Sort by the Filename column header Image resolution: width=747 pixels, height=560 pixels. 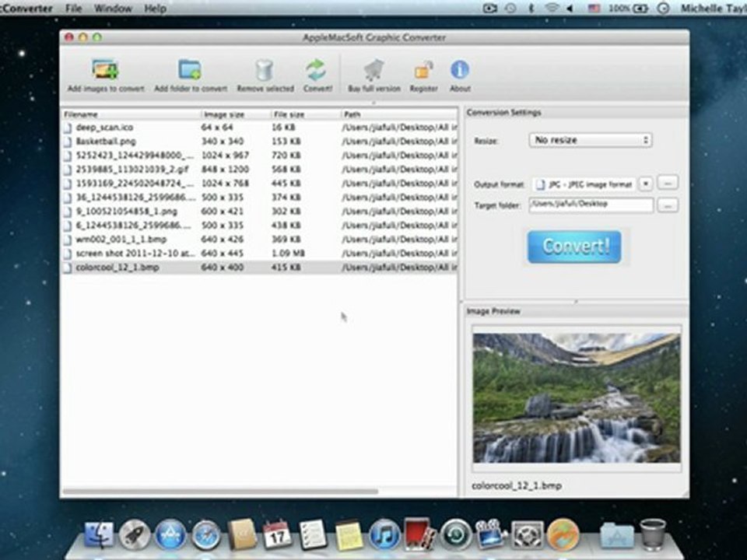pyautogui.click(x=131, y=114)
